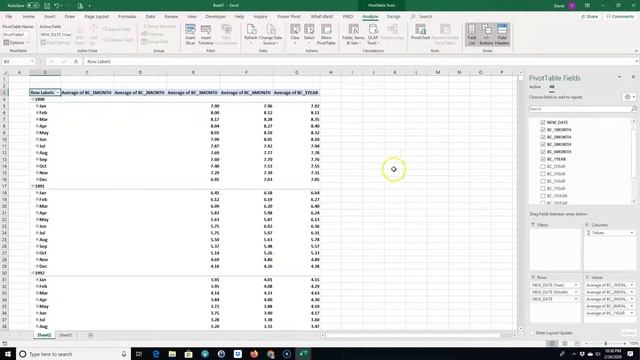Open the Microsoft Store taskbar icon
The image size is (640, 360).
click(189, 354)
